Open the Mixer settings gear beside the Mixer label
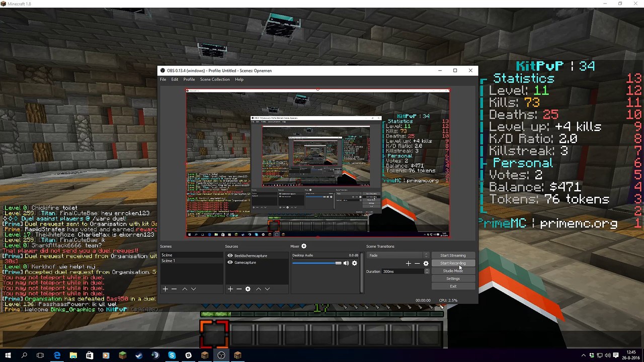 point(303,246)
